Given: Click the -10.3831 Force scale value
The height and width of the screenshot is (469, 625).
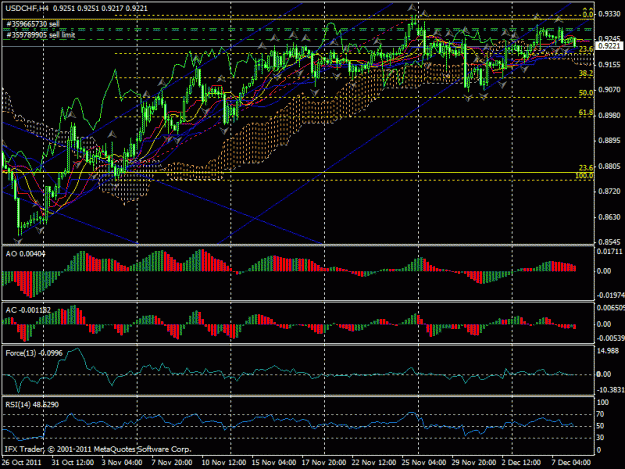Looking at the screenshot, I should pyautogui.click(x=610, y=390).
